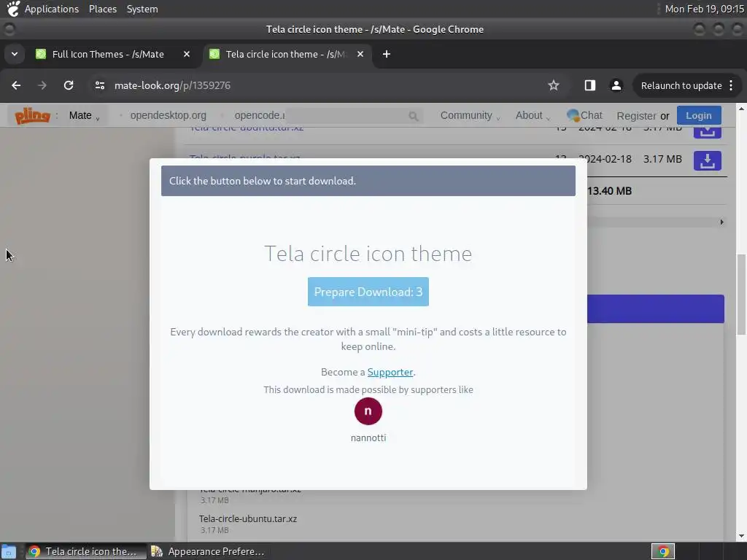This screenshot has width=747, height=560.
Task: Click the Login button
Action: (698, 115)
